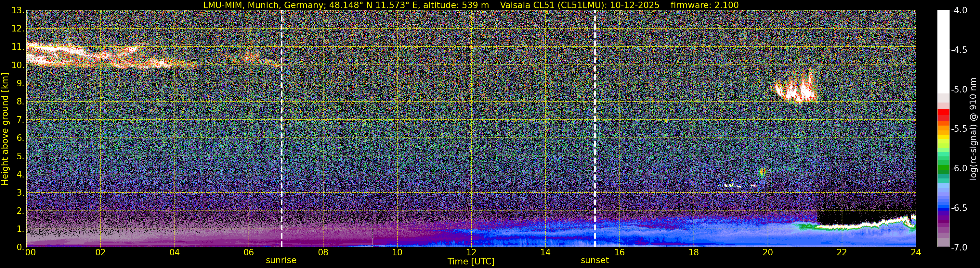
Task: Click the '14' tick label on the time axis
Action: click(545, 252)
